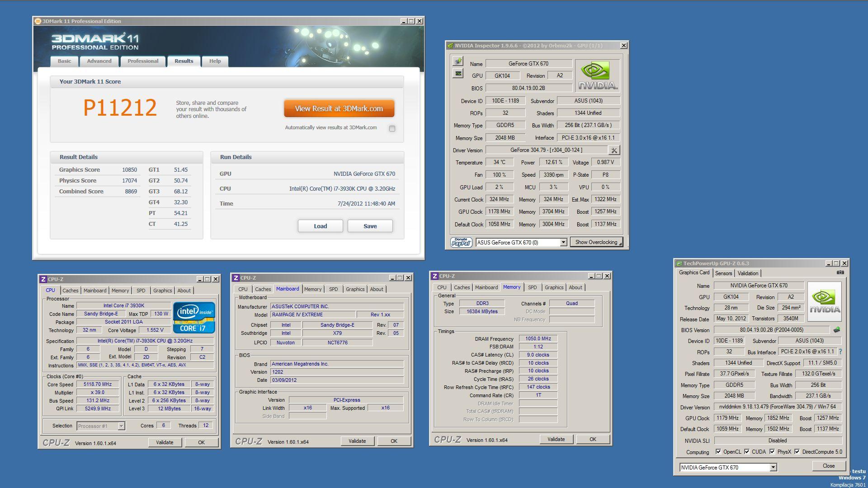Open Caches tab in the CPU-Z window showing the CPU tab
The width and height of the screenshot is (868, 488).
70,291
